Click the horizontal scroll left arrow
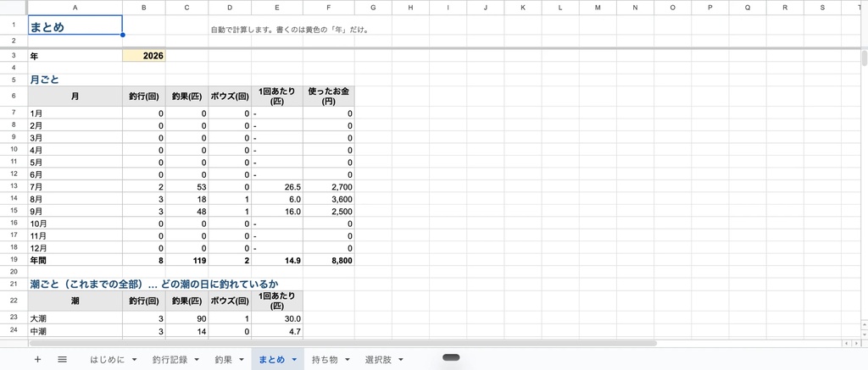This screenshot has height=370, width=868. click(845, 344)
